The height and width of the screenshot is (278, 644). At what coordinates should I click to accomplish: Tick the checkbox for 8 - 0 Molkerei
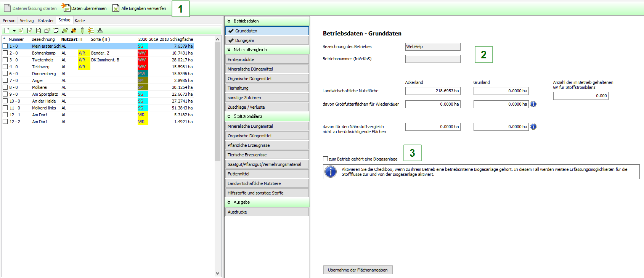pyautogui.click(x=5, y=87)
